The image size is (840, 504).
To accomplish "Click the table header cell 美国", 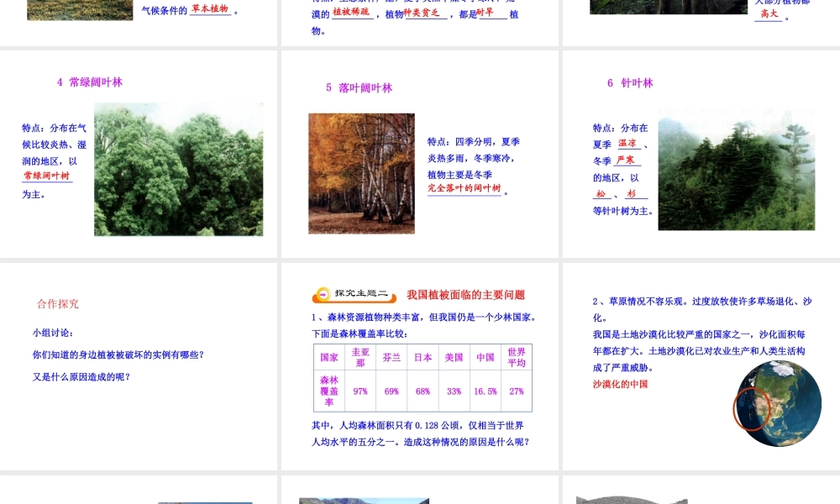I will click(454, 357).
